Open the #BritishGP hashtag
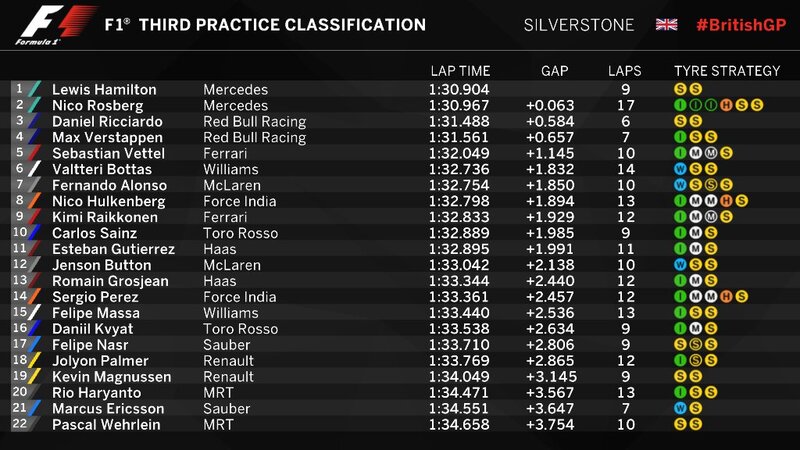800x450 pixels. (x=738, y=25)
